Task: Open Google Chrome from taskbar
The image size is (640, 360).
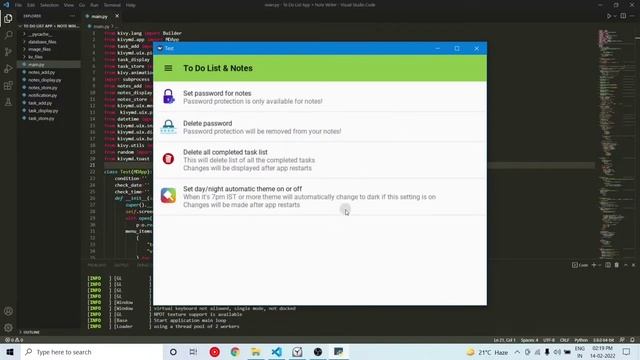Action: click(x=235, y=352)
